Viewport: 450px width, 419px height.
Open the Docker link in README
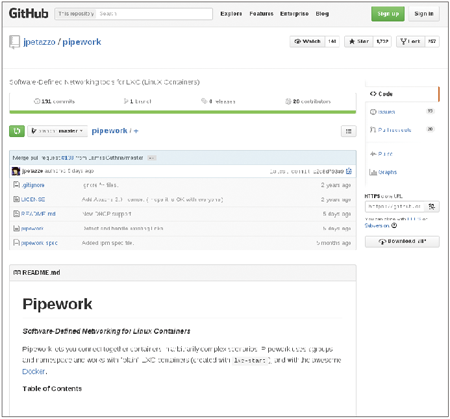33,371
